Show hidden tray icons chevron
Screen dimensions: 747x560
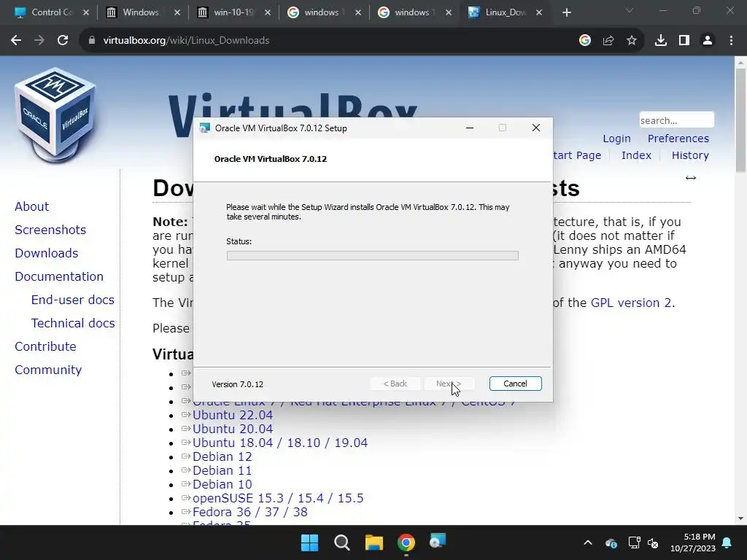pyautogui.click(x=588, y=542)
